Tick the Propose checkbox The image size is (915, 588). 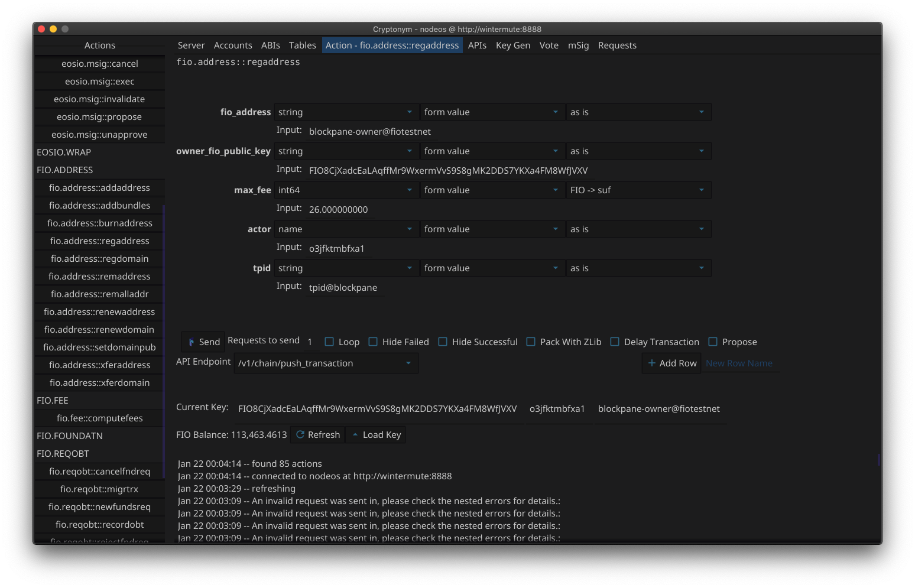[713, 342]
